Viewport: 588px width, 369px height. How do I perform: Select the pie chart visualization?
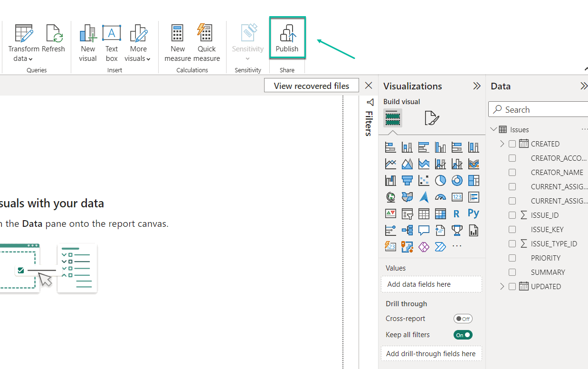pyautogui.click(x=440, y=180)
